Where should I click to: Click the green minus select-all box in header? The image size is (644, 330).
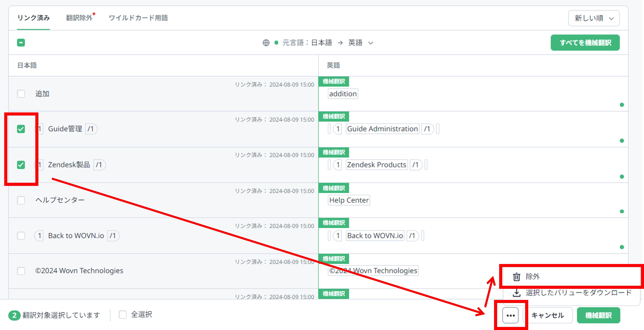(21, 43)
